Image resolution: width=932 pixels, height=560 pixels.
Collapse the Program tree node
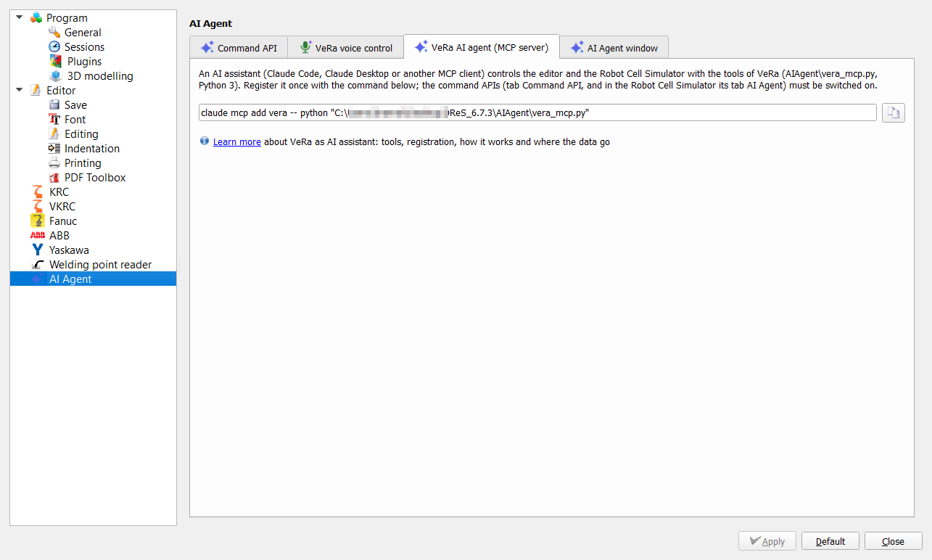19,17
